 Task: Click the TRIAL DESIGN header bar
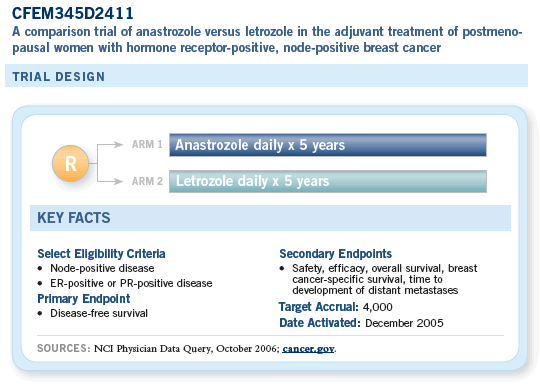[x=266, y=76]
